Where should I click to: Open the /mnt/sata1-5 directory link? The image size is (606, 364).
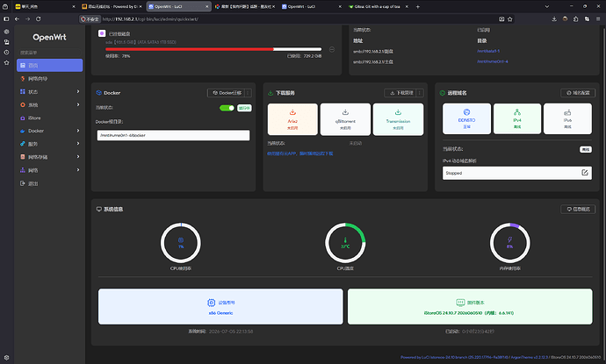point(488,51)
